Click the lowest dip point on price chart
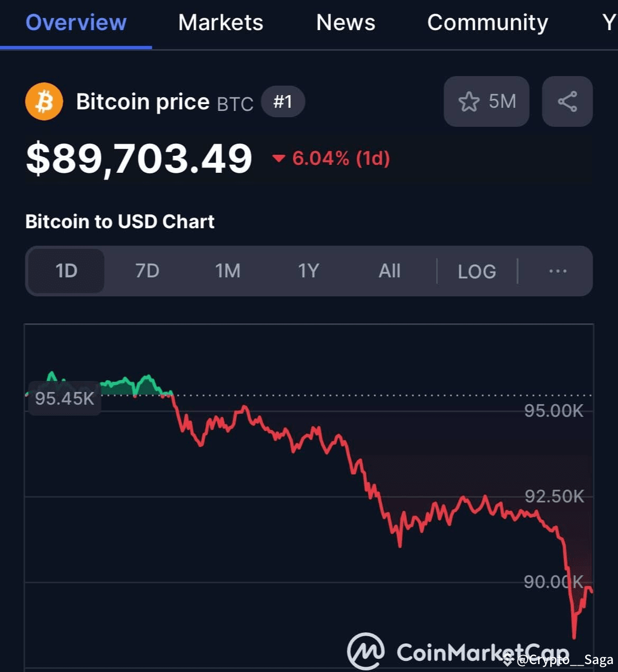The height and width of the screenshot is (672, 618). pyautogui.click(x=574, y=637)
